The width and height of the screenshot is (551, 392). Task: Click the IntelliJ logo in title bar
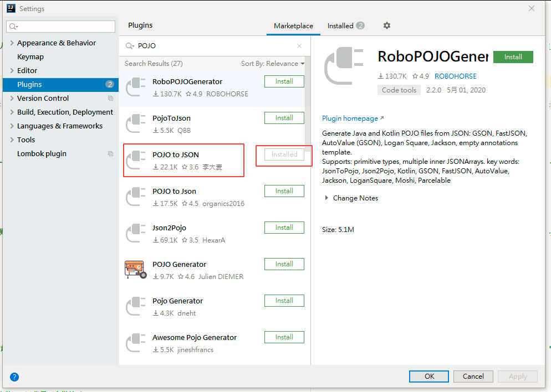[x=11, y=8]
